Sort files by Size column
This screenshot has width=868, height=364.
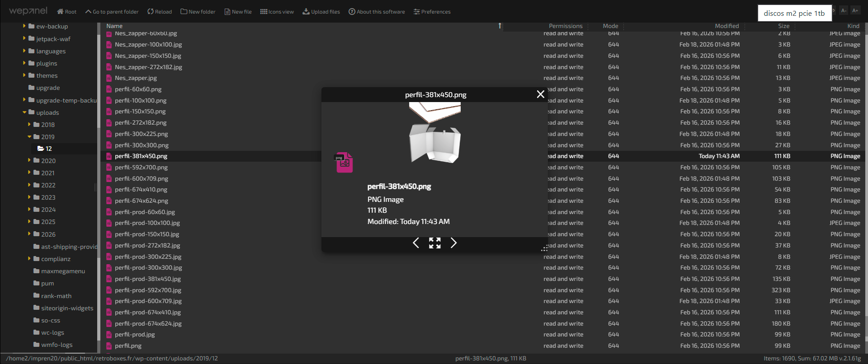click(x=783, y=26)
